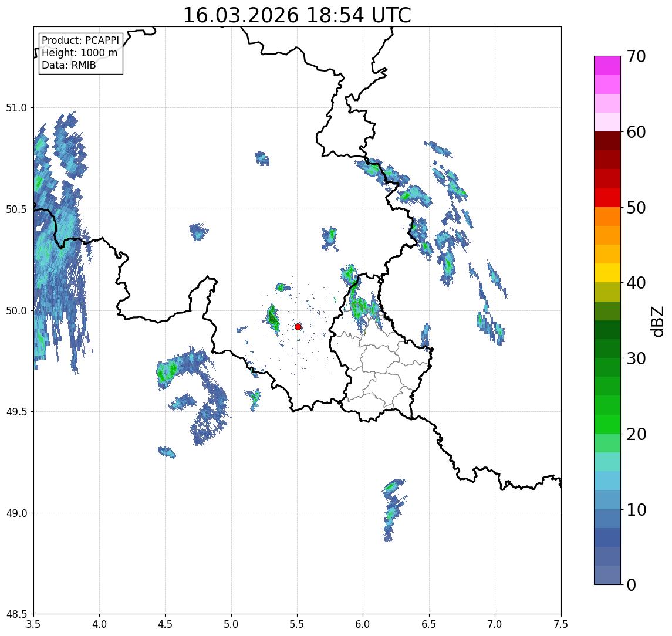Click longitude axis label 5.5
672x636 pixels.
click(298, 624)
